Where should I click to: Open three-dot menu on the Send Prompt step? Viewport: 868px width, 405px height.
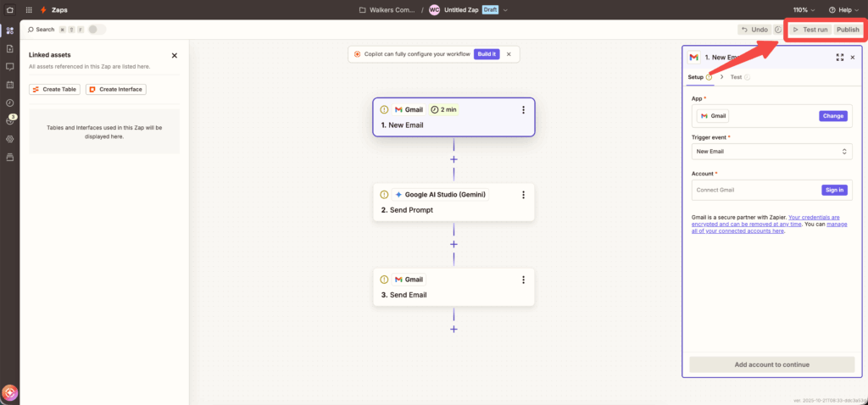(x=523, y=195)
